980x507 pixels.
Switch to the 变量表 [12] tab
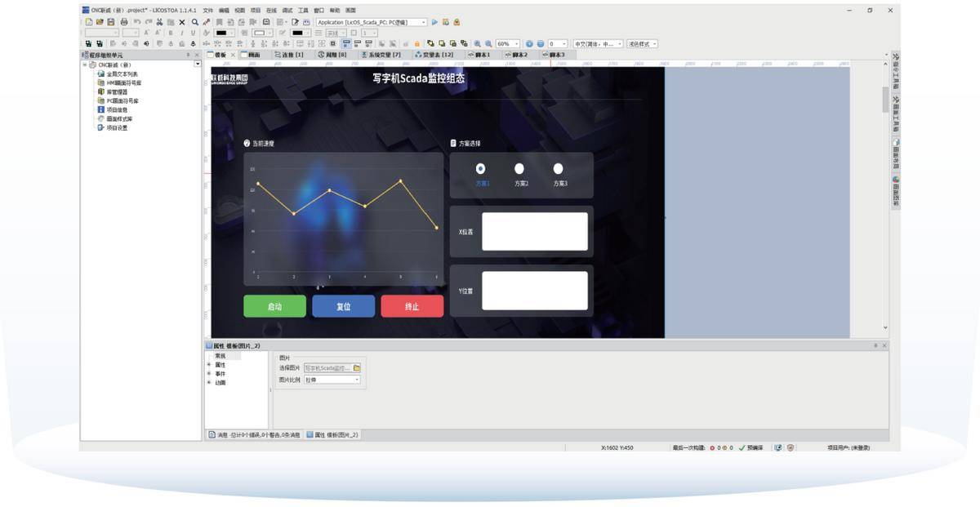coord(434,55)
